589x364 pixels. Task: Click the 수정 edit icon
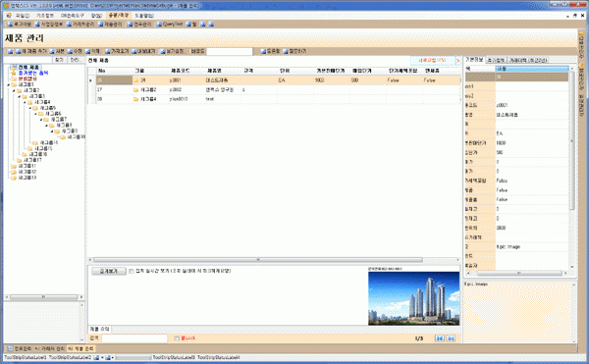click(x=70, y=51)
